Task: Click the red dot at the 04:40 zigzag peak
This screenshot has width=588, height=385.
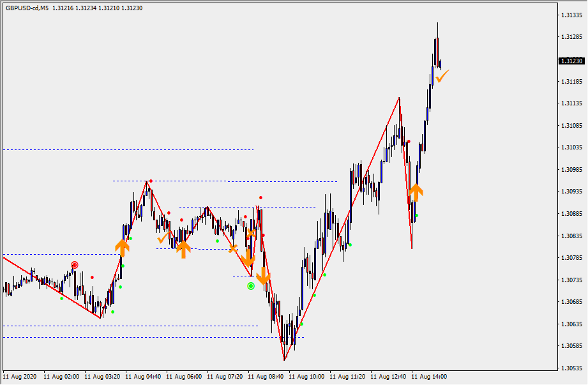Action: [151, 181]
